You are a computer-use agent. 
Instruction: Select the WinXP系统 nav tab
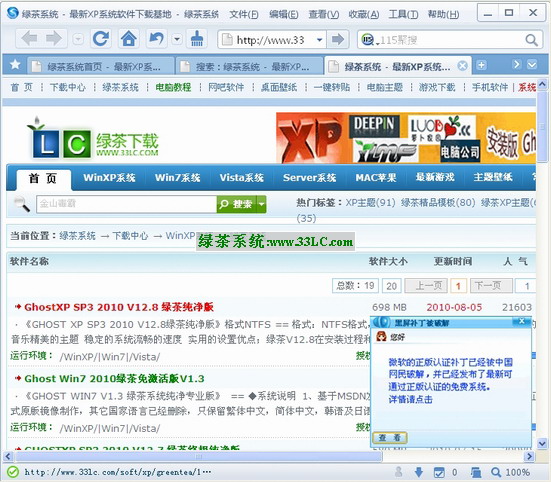point(109,177)
